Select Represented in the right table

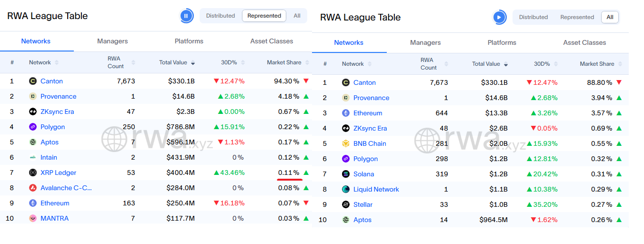point(577,17)
